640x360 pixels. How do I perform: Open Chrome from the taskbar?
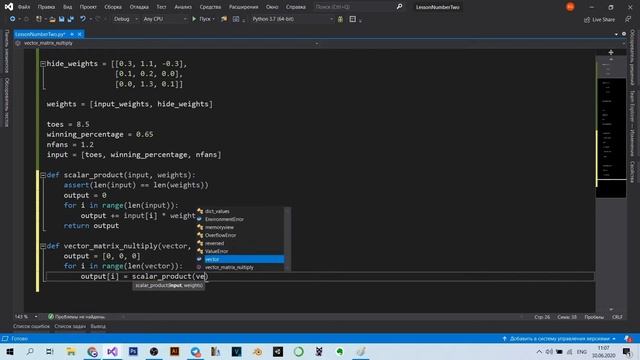click(92, 351)
